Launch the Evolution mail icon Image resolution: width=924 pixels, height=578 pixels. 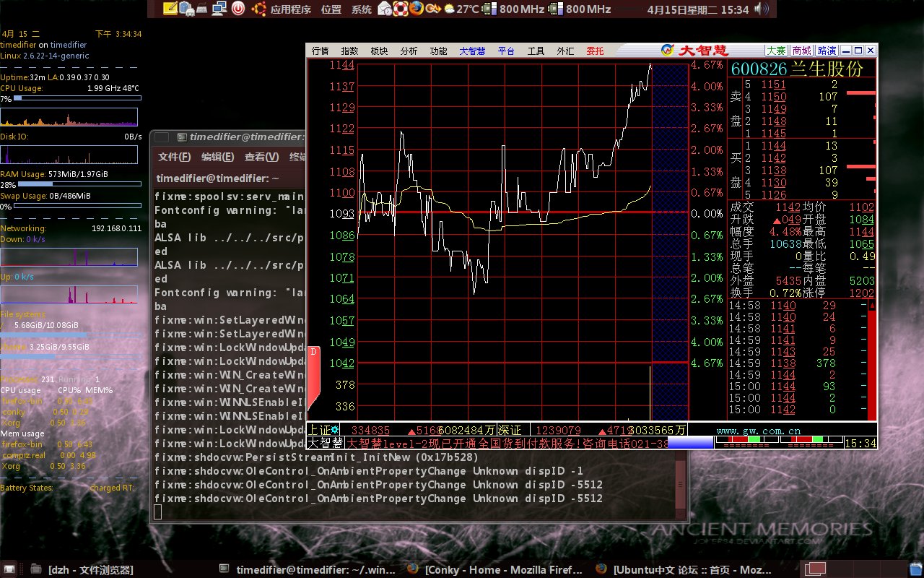385,9
